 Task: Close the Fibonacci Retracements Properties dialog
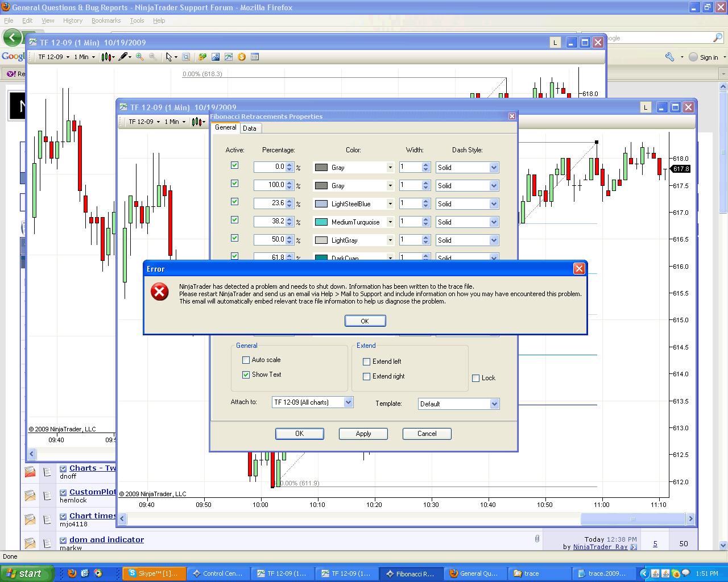512,117
